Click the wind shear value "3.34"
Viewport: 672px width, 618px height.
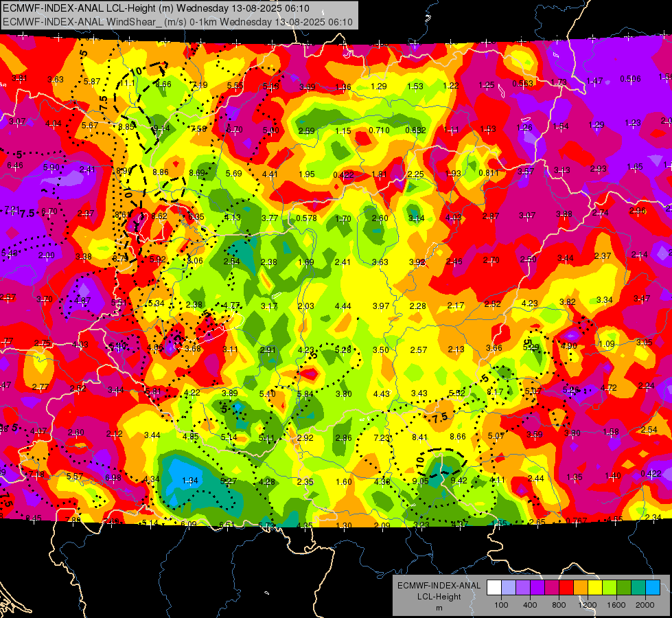[x=605, y=300]
